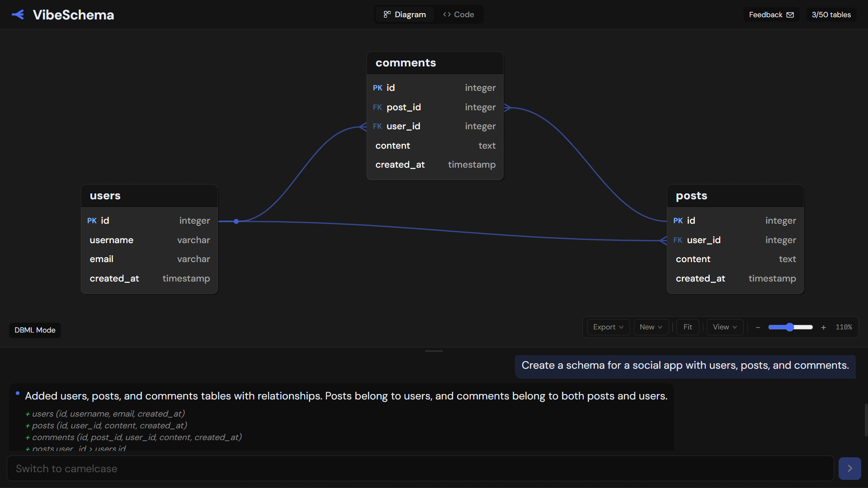Submit the prompt using the arrow icon

(x=849, y=468)
